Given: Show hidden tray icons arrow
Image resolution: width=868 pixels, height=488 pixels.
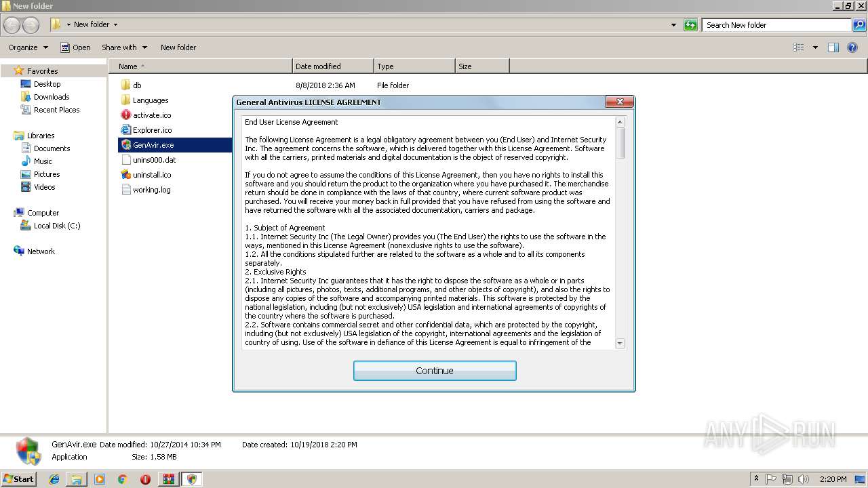Looking at the screenshot, I should pos(756,479).
